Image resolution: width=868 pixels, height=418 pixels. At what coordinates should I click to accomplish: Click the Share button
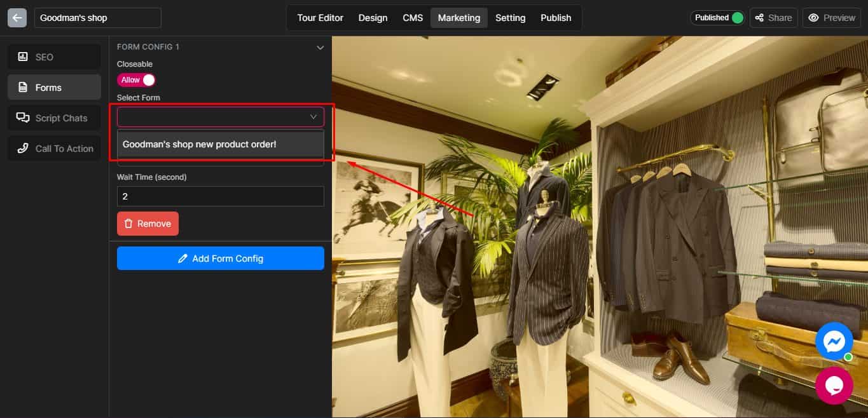[773, 18]
